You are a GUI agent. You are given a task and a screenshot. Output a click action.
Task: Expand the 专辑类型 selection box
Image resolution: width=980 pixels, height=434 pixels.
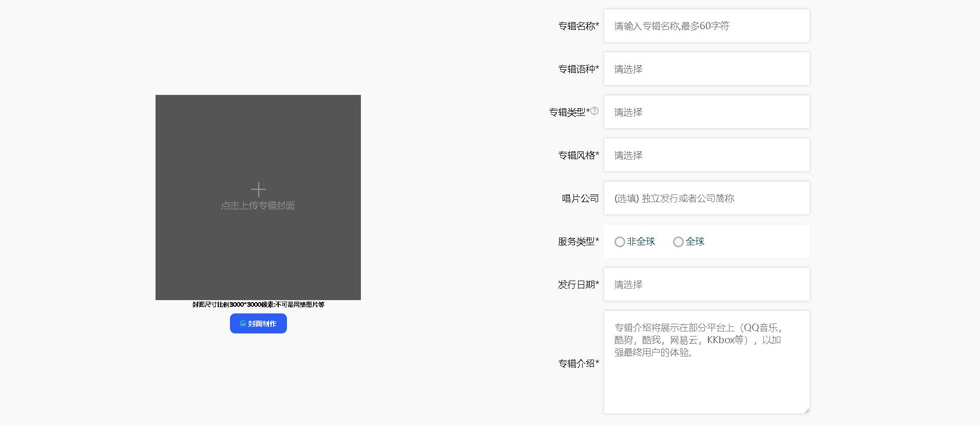[x=706, y=112]
